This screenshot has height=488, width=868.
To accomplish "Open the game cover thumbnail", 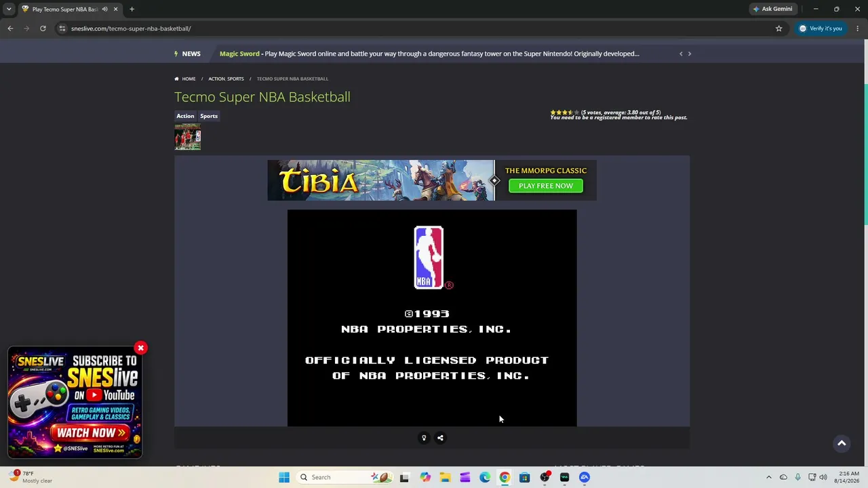I will pos(188,136).
